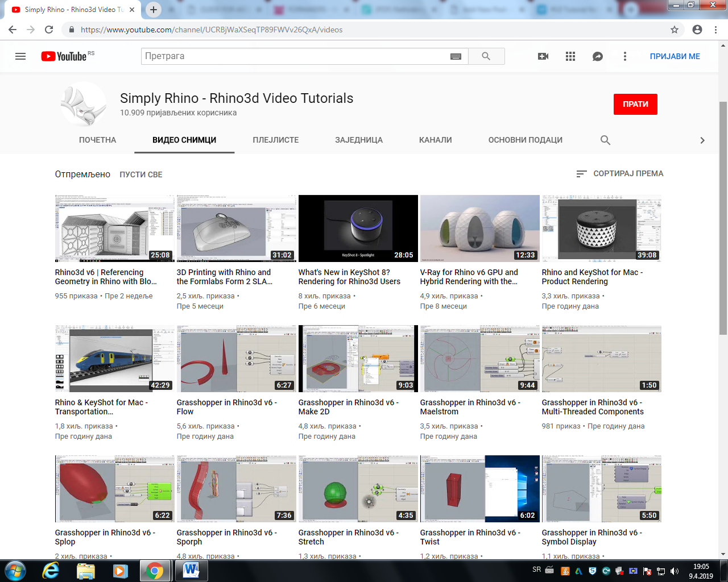
Task: Reload the current page
Action: pos(49,30)
